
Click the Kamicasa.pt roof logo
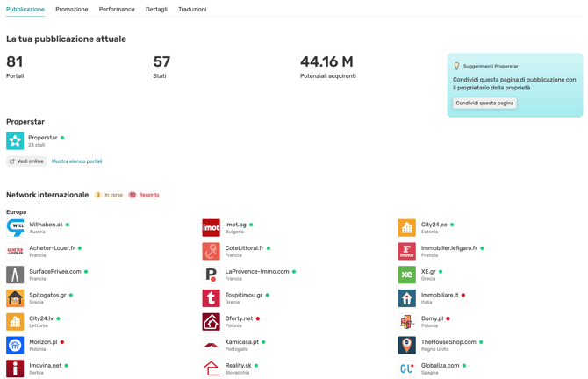coord(212,346)
